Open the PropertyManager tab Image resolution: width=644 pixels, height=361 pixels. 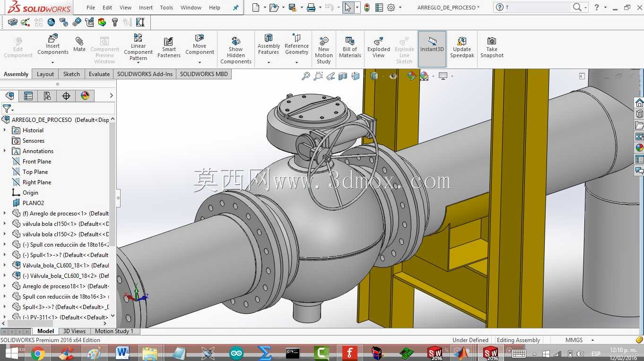point(28,96)
